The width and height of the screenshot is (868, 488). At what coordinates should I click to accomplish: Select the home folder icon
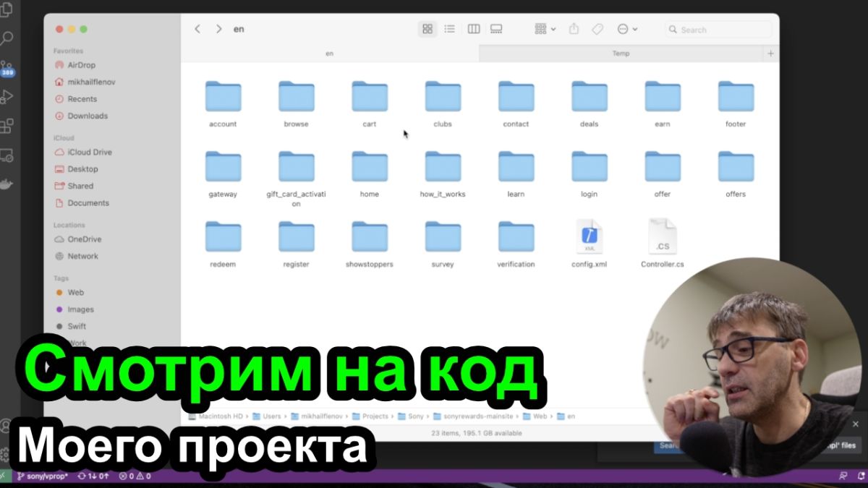tap(370, 167)
